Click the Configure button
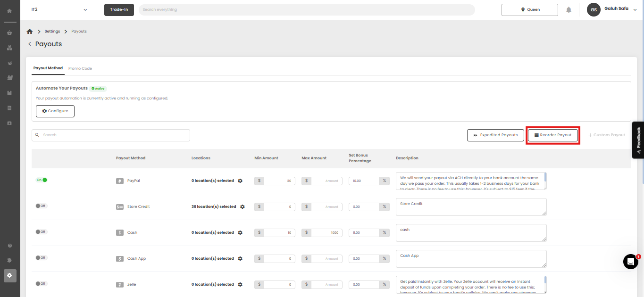The width and height of the screenshot is (644, 297). pyautogui.click(x=55, y=111)
